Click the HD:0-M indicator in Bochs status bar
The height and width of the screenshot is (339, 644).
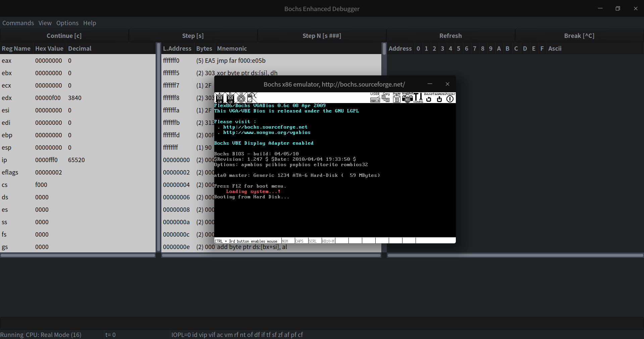[328, 241]
